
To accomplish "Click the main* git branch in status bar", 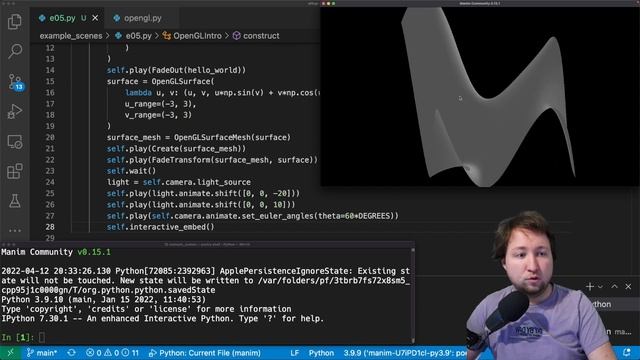I will coord(42,353).
